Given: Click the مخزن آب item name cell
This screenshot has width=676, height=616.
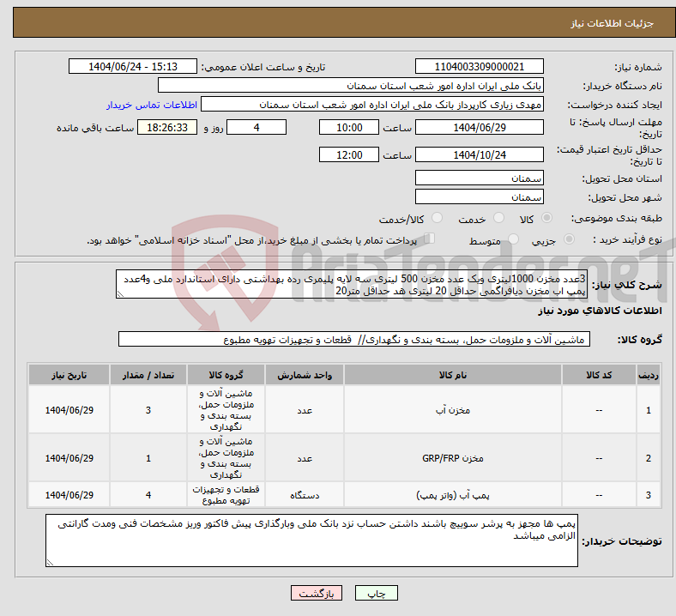Looking at the screenshot, I should [453, 410].
